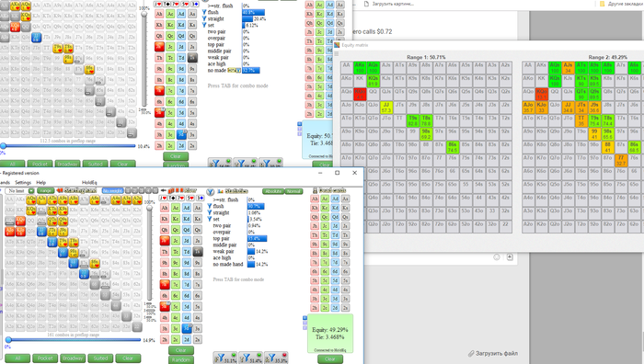Click Clear under lower dead cards
The image size is (644, 364).
[x=330, y=359]
